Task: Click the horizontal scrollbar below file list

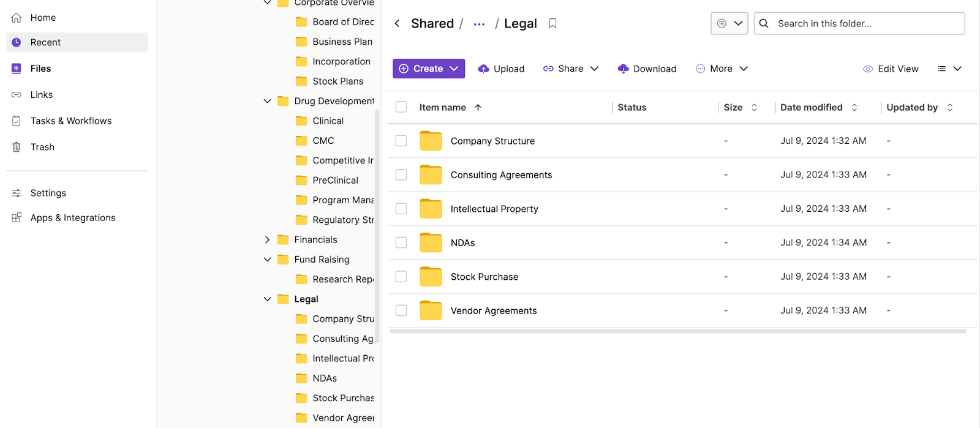Action: pos(677,331)
